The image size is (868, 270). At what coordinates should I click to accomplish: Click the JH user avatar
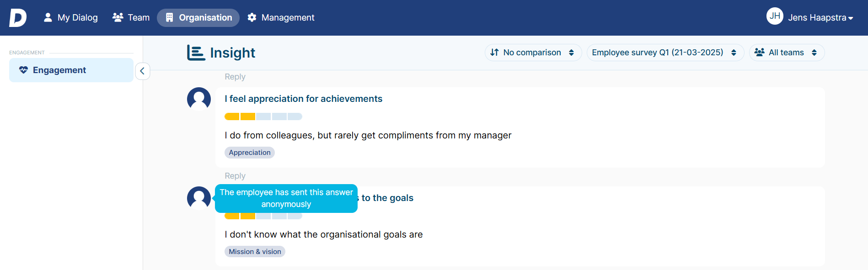click(774, 16)
